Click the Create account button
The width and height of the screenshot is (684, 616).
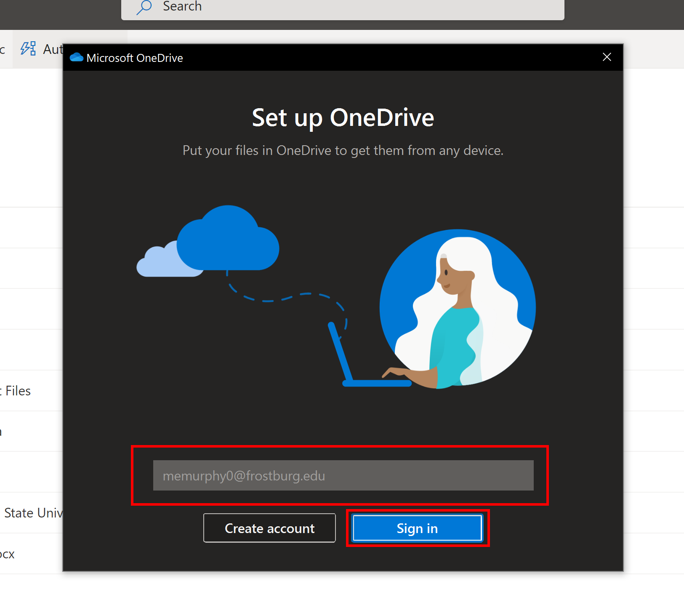click(x=269, y=528)
